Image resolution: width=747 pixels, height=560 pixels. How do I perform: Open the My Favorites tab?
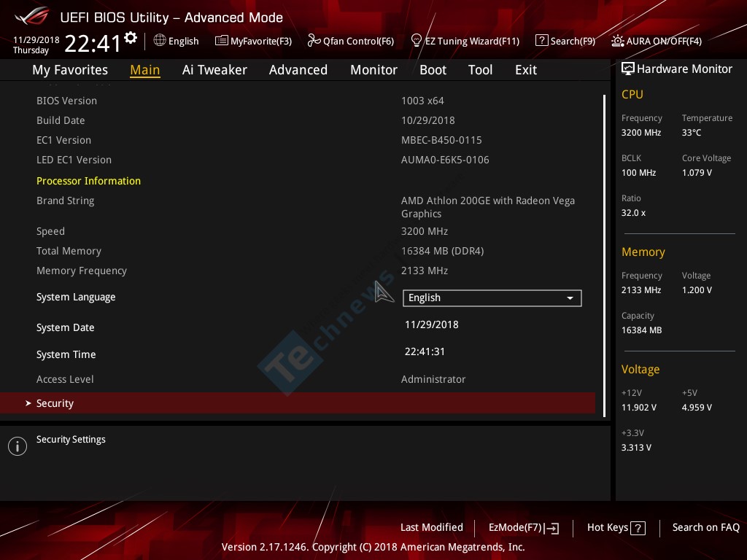70,70
